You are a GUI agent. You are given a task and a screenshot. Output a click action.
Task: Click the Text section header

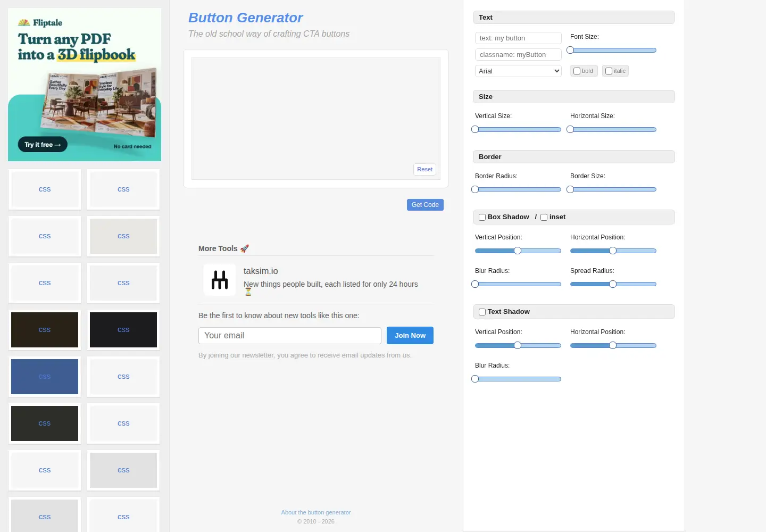click(x=574, y=18)
